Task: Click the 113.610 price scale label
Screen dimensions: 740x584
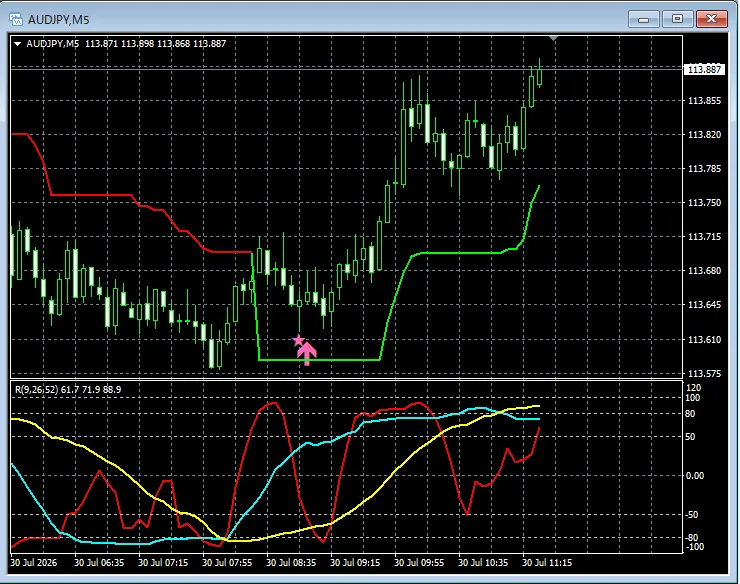Action: tap(704, 339)
